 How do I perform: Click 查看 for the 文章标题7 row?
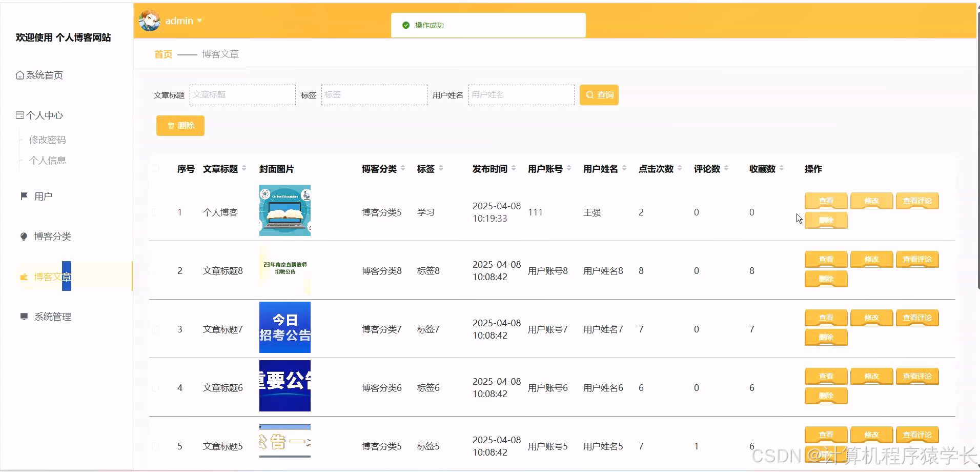point(826,318)
